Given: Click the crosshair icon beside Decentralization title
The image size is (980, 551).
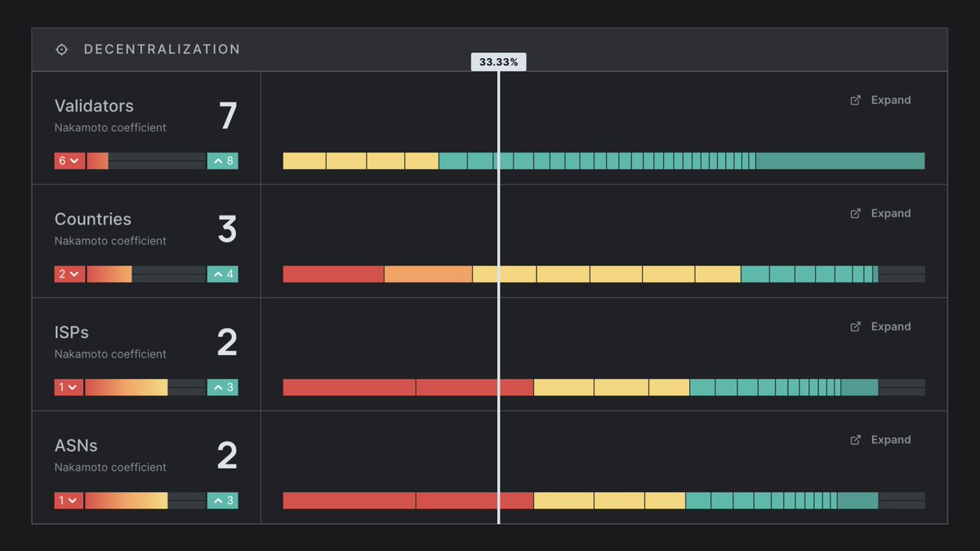Looking at the screenshot, I should pyautogui.click(x=61, y=50).
